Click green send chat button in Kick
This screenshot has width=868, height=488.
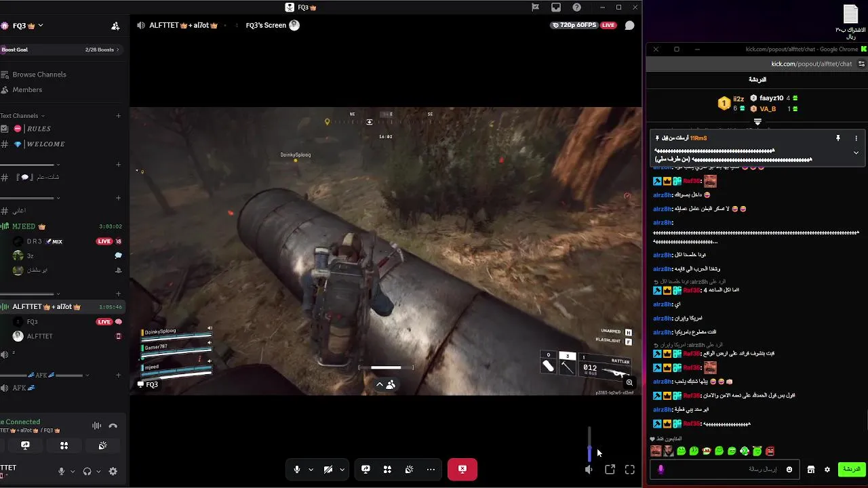click(x=851, y=469)
